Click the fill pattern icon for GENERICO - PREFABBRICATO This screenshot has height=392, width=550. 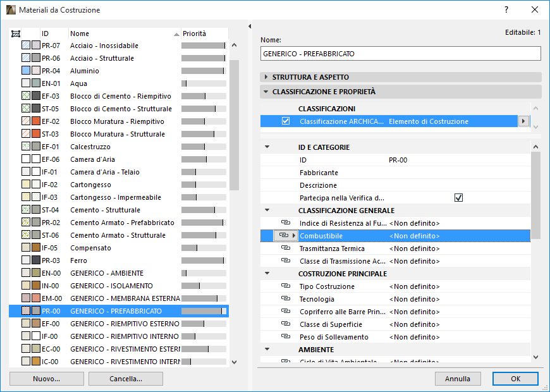click(26, 310)
